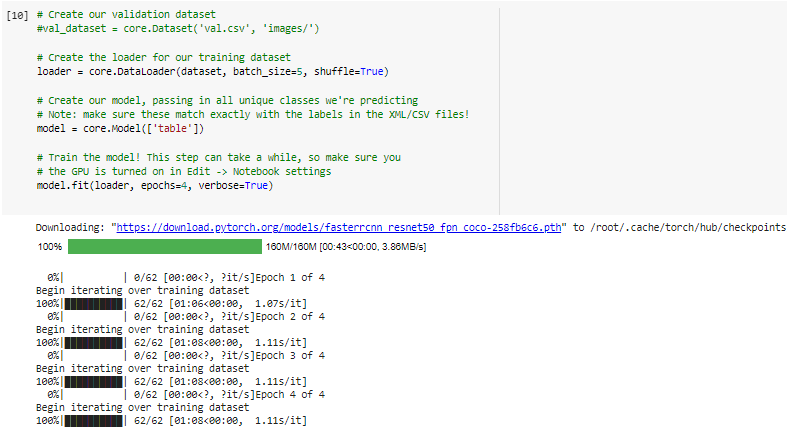787x438 pixels.
Task: Click the '100%' label beside the green bar
Action: pos(50,247)
